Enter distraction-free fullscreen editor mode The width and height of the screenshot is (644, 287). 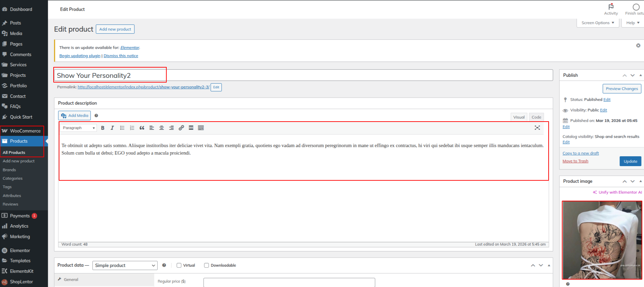[x=537, y=128]
